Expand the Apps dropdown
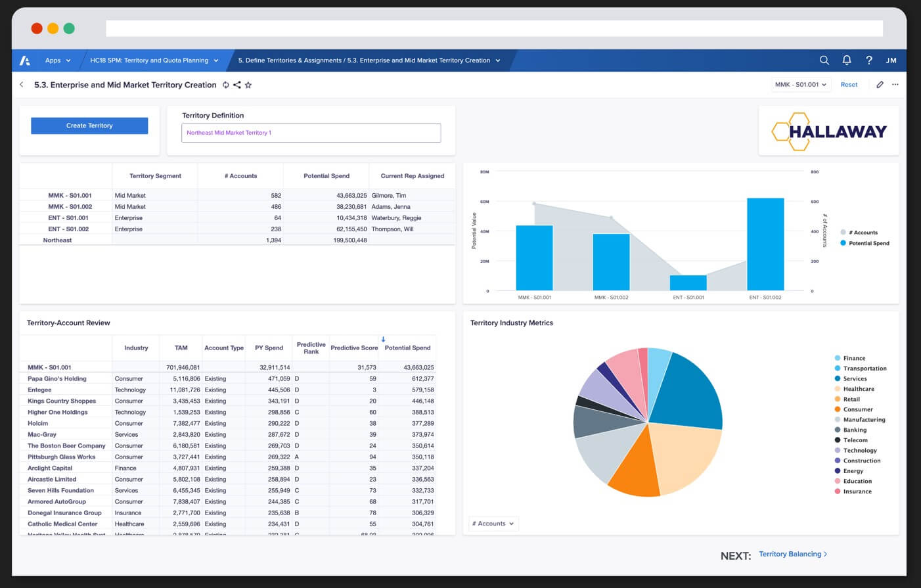Image resolution: width=921 pixels, height=588 pixels. point(57,60)
